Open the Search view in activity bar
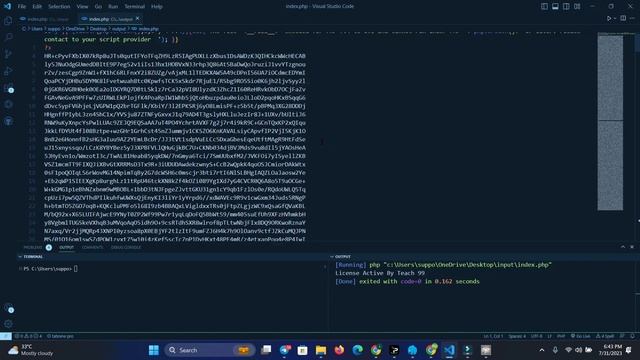This screenshot has width=640, height=360. (8, 38)
